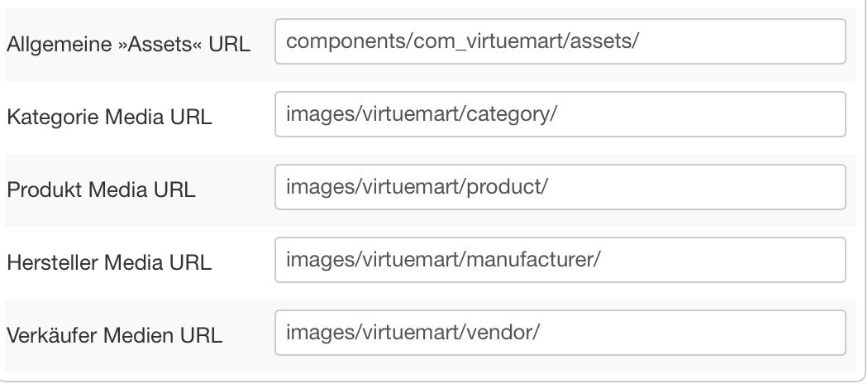
Task: Place cursor in images/virtuemart/manufacturer/ path text
Action: [x=442, y=260]
